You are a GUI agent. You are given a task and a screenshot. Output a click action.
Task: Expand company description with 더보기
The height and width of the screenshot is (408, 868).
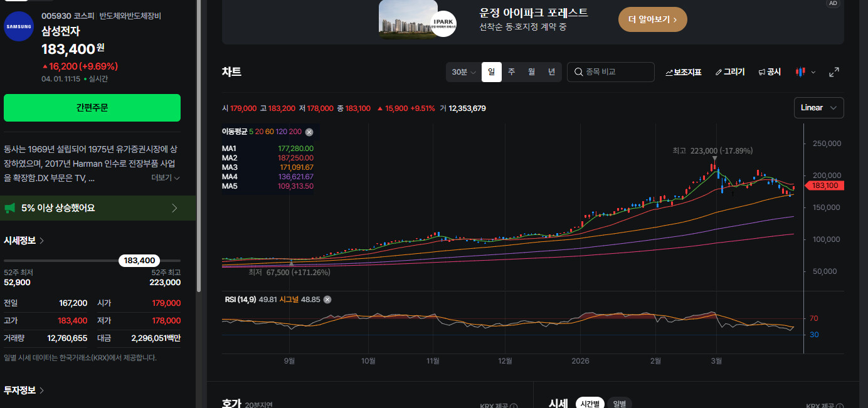[x=166, y=178]
